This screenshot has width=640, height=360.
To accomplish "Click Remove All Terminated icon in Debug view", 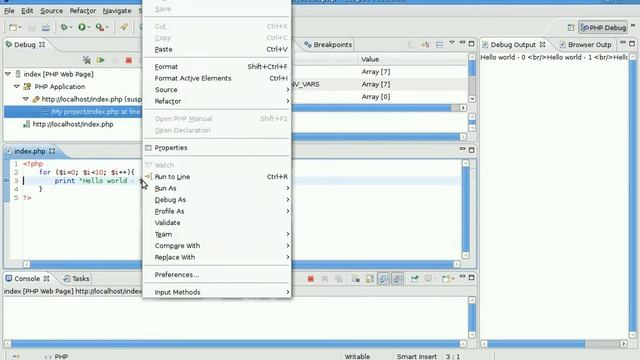I will click(87, 60).
